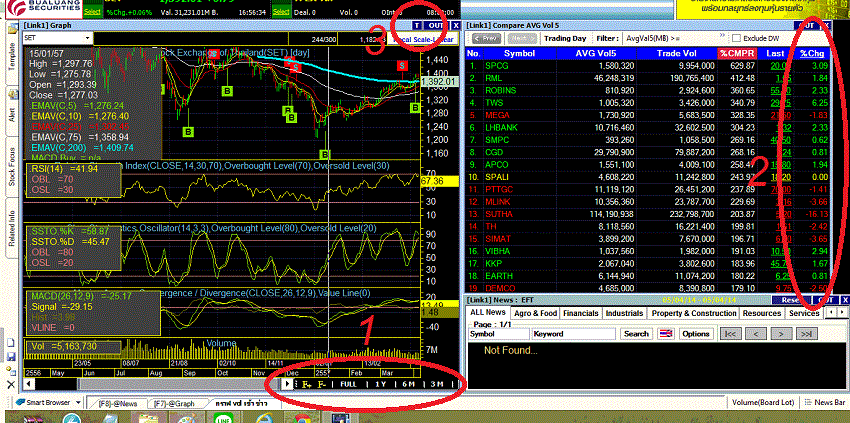This screenshot has width=850, height=423.
Task: Switch to Services news tab
Action: coord(804,313)
